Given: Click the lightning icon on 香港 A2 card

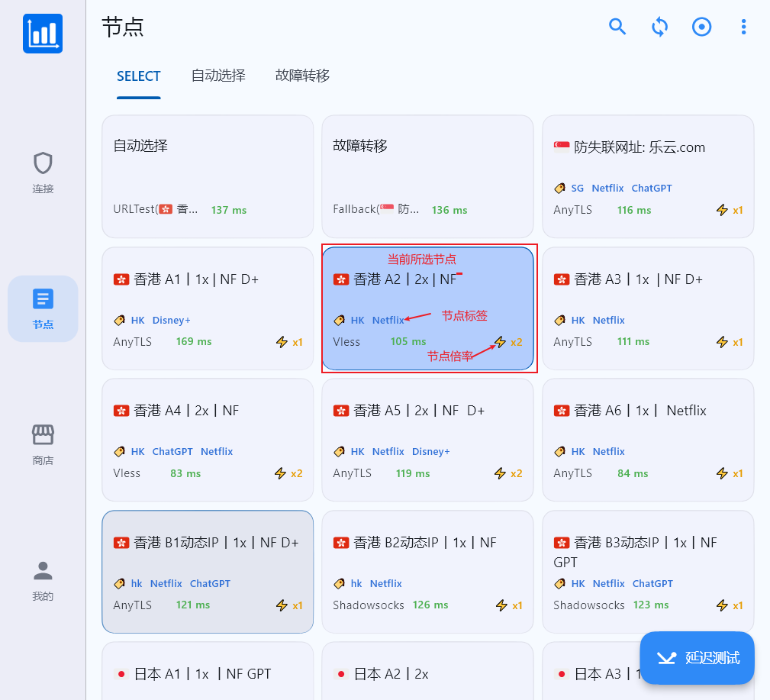Looking at the screenshot, I should tap(500, 342).
